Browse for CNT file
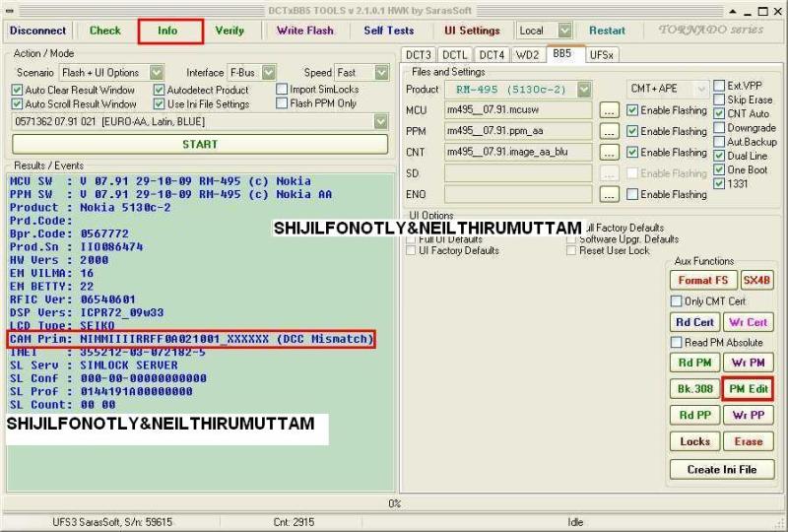This screenshot has height=532, width=788. (x=609, y=153)
